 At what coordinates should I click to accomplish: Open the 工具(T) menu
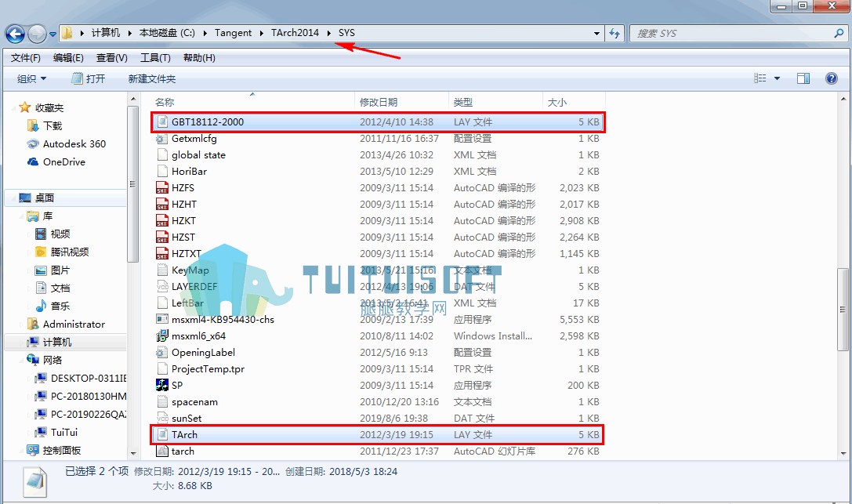[155, 57]
